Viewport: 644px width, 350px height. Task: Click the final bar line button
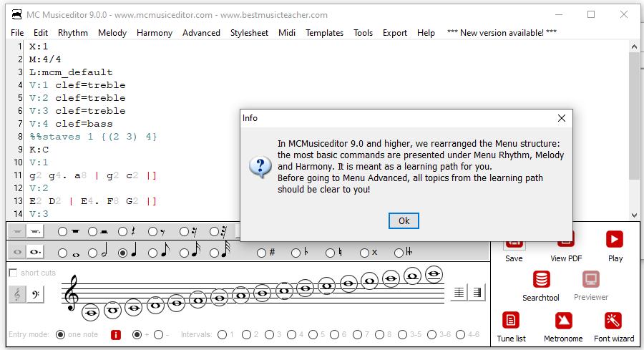click(477, 292)
